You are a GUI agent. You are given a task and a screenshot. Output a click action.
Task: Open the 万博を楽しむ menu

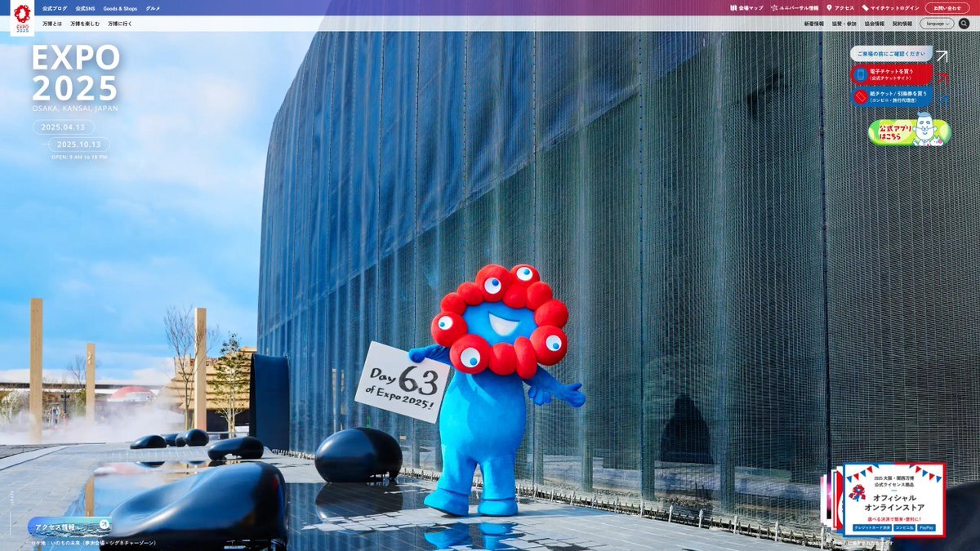tap(85, 24)
